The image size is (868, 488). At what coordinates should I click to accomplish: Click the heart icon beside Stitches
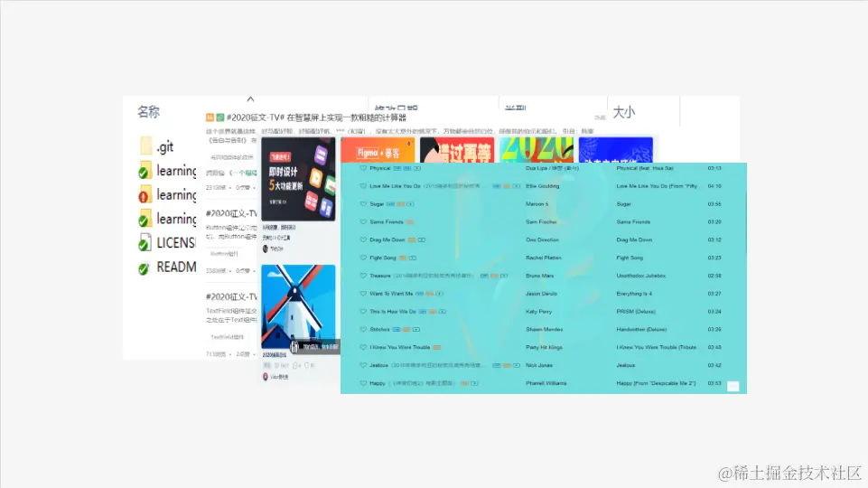pos(363,329)
